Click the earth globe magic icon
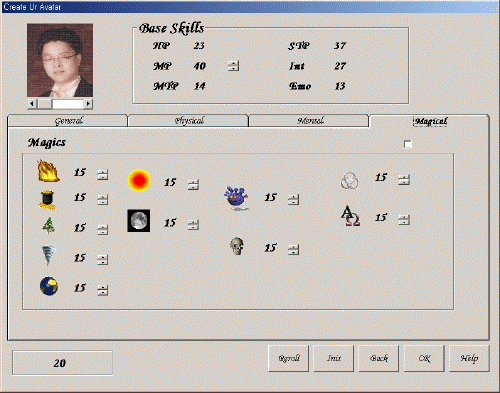Screen dimensions: 500x393 point(49,286)
